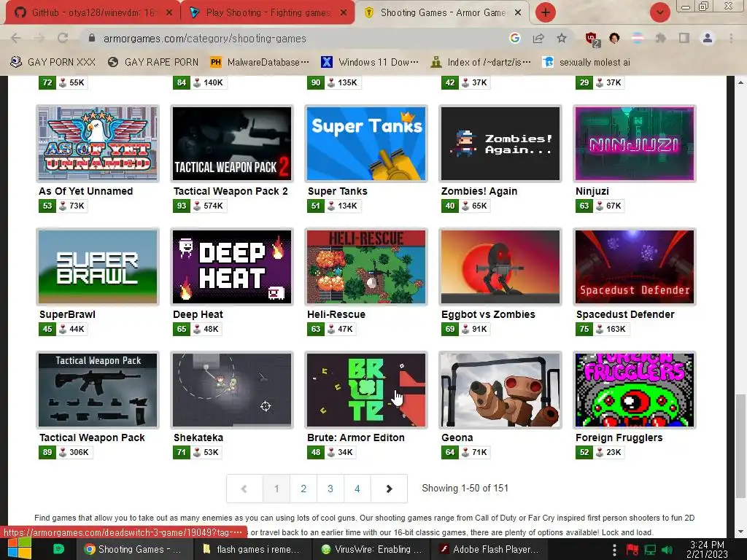Switch to the Play Shooting - Fighting games tab
747x560 pixels.
268,13
